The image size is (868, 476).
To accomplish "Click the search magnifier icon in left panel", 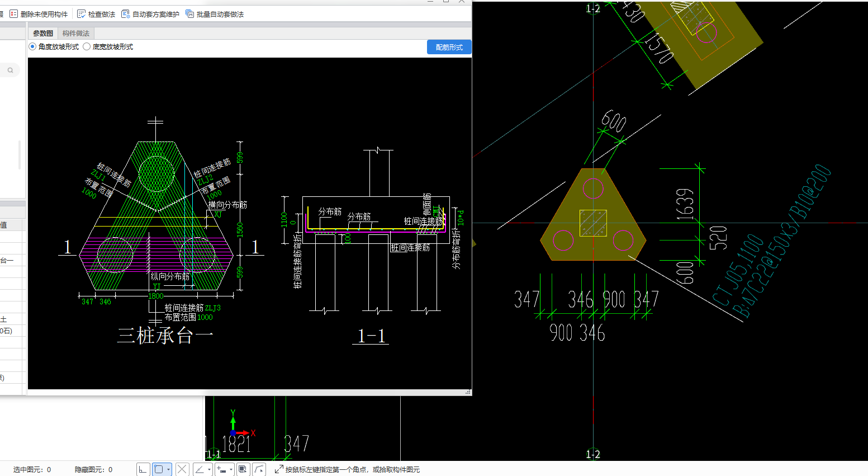I will pos(10,70).
